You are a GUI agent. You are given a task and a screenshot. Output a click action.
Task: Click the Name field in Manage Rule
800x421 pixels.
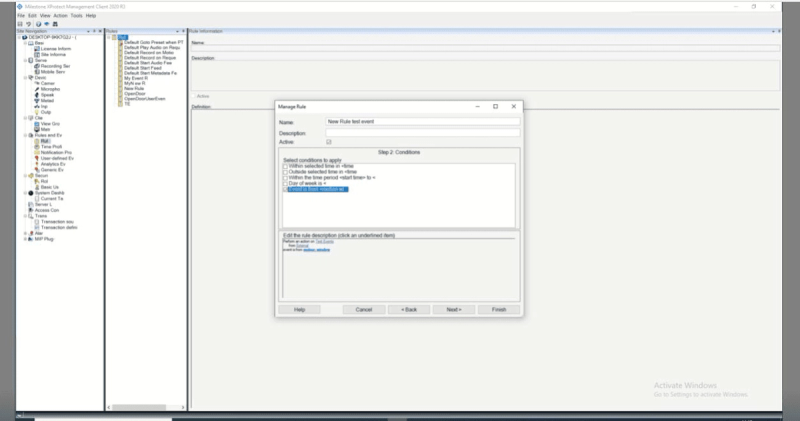(423, 121)
